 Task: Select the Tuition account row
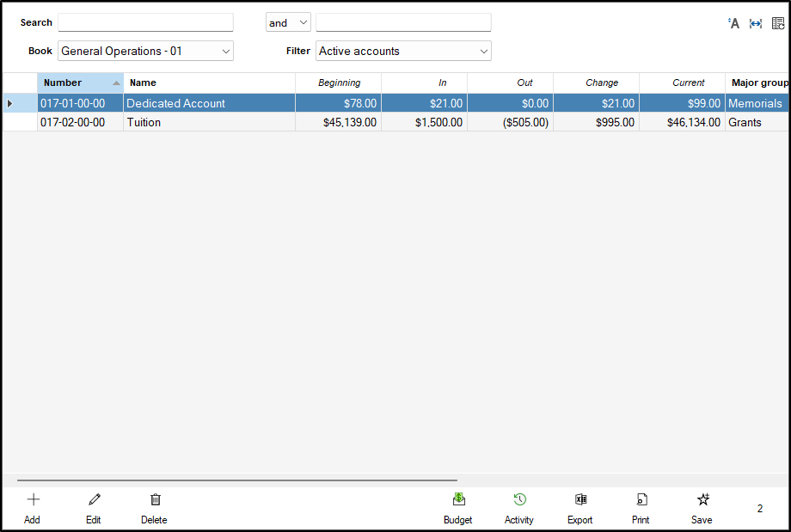pyautogui.click(x=206, y=123)
